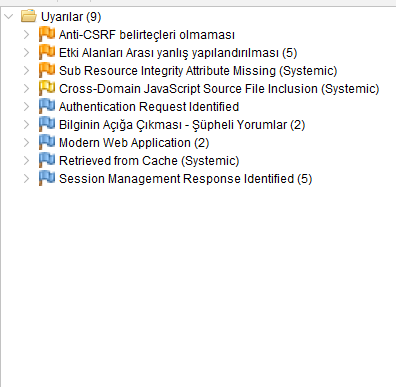396x387 pixels.
Task: Click blue flag of Modern Web Application
Action: 47,142
